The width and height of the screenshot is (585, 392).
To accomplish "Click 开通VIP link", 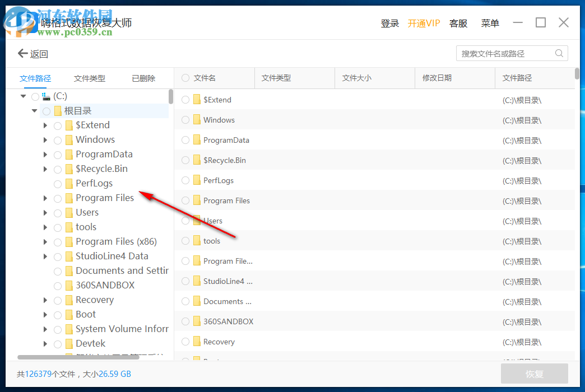I will tap(424, 23).
